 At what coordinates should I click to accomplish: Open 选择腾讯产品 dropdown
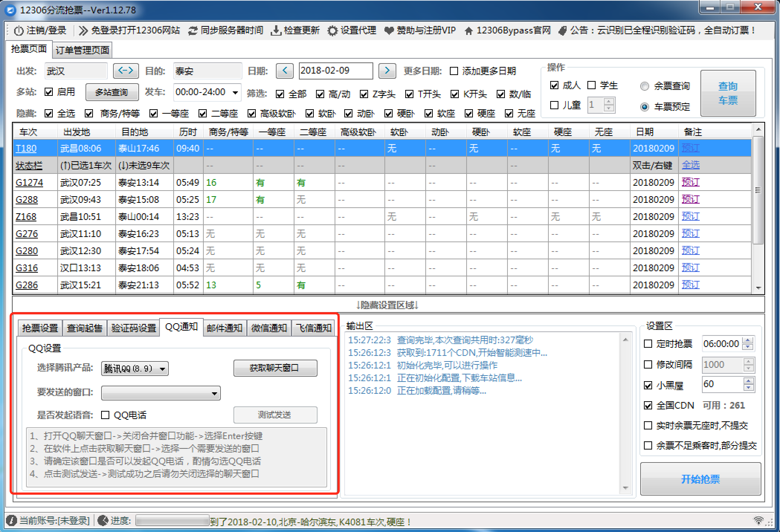point(162,369)
